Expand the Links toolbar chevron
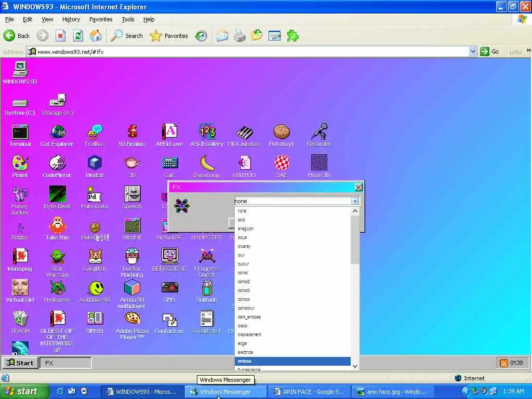The width and height of the screenshot is (532, 399). pos(528,50)
